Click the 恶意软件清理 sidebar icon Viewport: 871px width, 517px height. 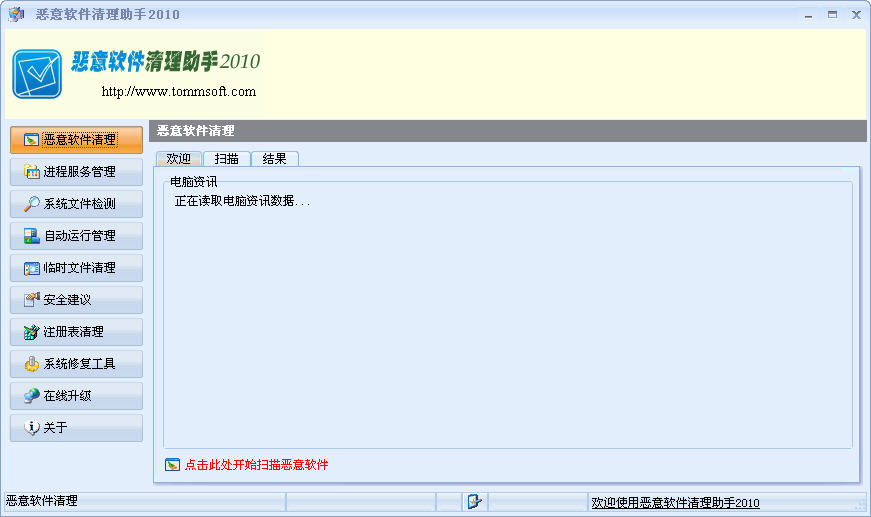tap(32, 140)
